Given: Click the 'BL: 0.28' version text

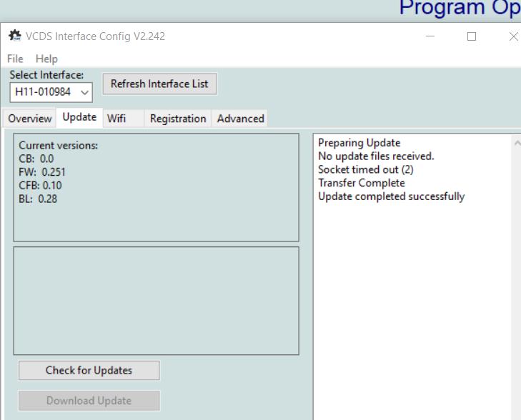Looking at the screenshot, I should pos(38,199).
